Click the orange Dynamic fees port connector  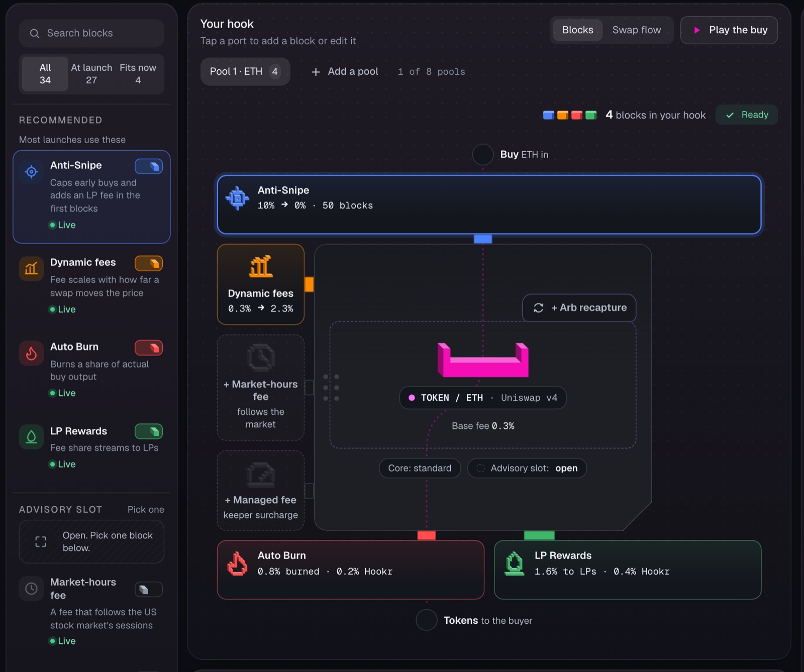(x=309, y=284)
